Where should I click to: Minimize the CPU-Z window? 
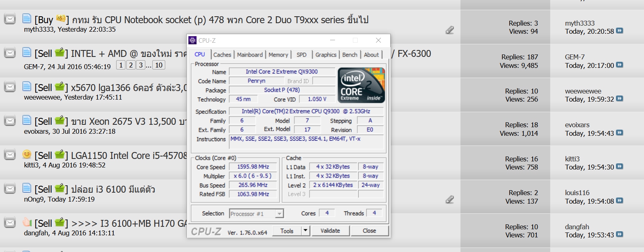[333, 40]
